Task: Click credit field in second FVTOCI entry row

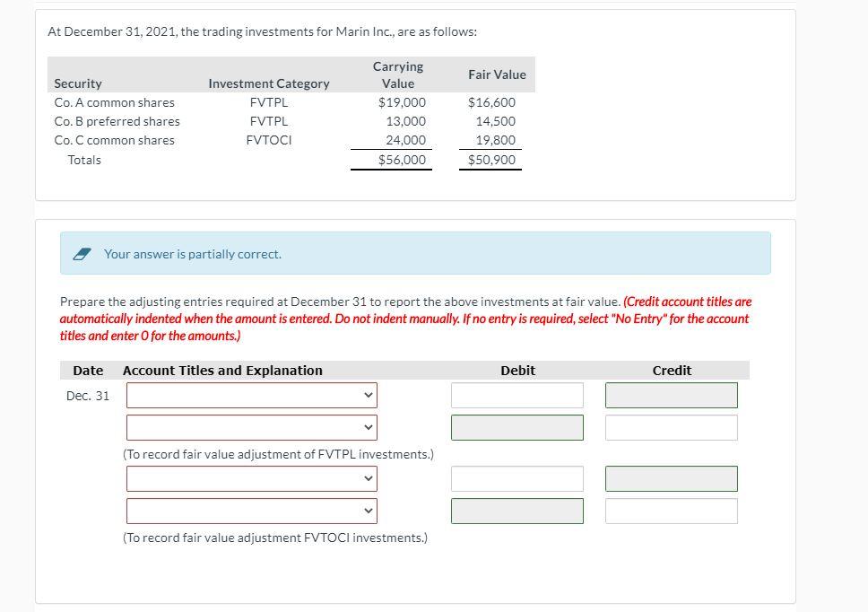Action: (672, 511)
